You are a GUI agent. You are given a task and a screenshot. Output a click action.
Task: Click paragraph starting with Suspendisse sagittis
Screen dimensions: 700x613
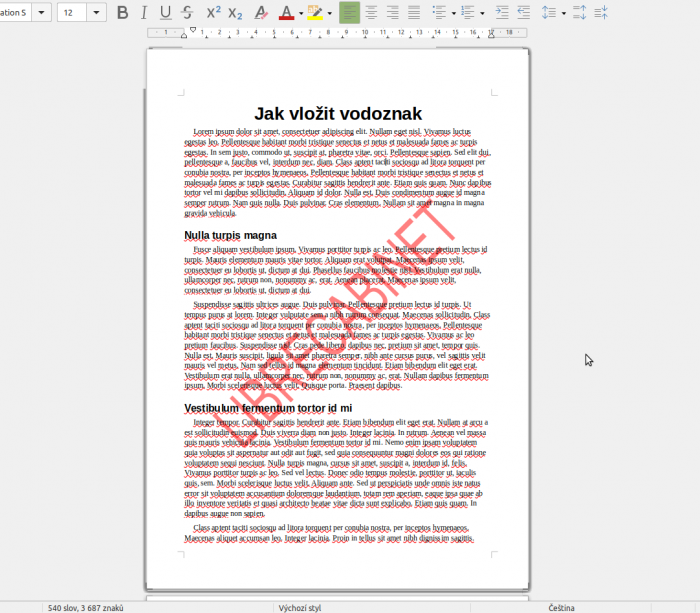tap(337, 345)
